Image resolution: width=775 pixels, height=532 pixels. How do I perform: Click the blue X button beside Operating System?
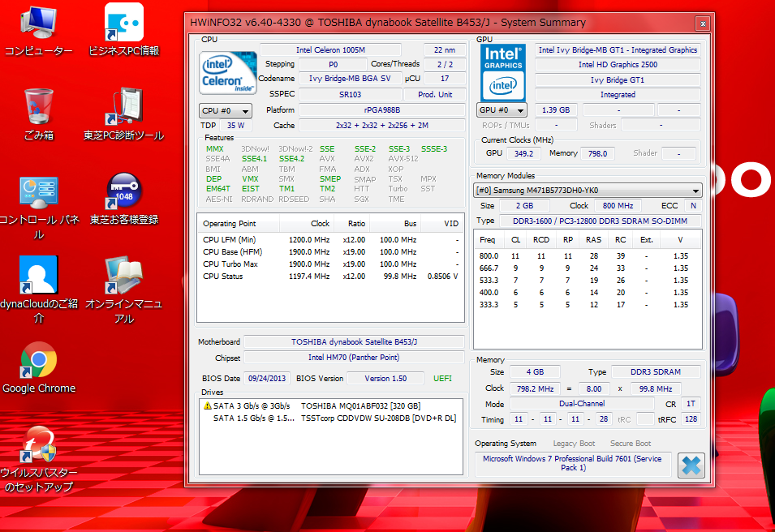691,465
